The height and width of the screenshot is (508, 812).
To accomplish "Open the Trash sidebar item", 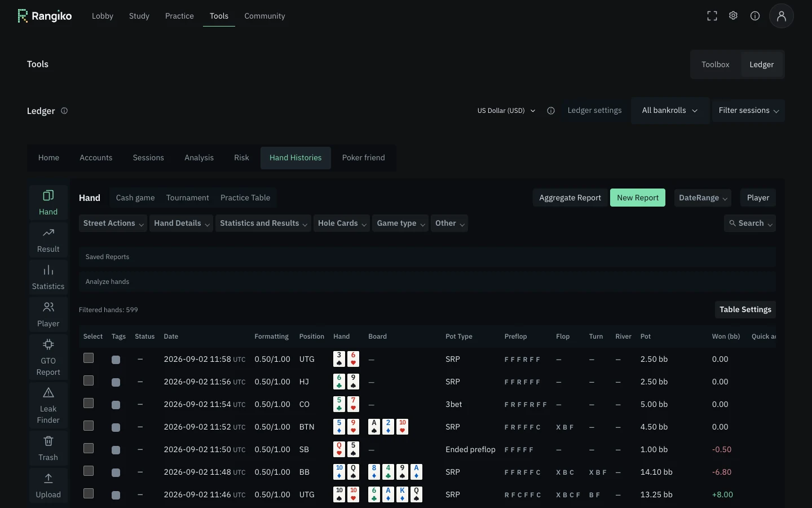I will coord(48,448).
